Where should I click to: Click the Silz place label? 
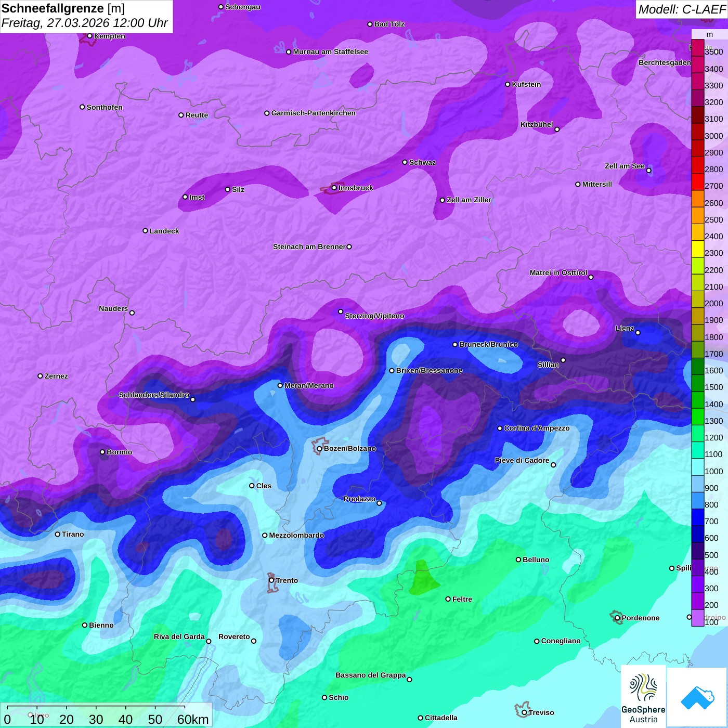point(238,189)
